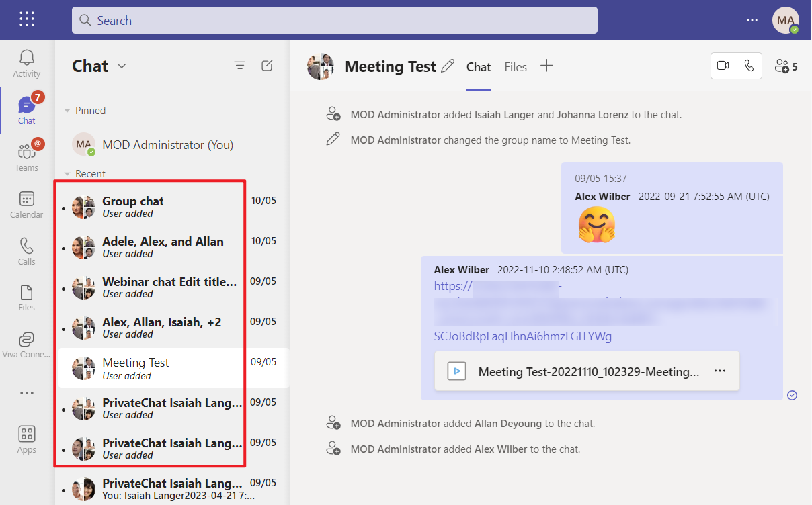This screenshot has width=812, height=505.
Task: Click the add-person icon beside Allan Deyoung message
Action: [x=333, y=423]
